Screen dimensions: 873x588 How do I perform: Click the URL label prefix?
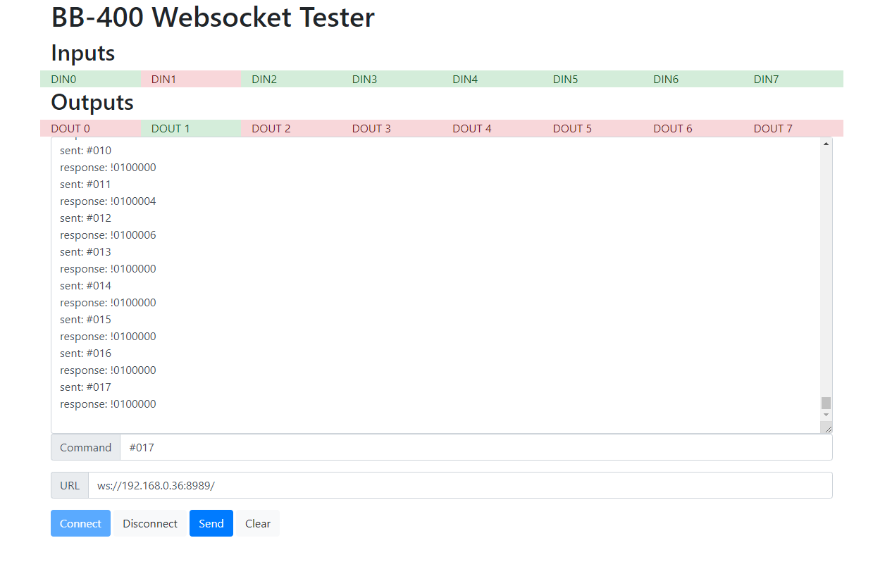pos(69,485)
